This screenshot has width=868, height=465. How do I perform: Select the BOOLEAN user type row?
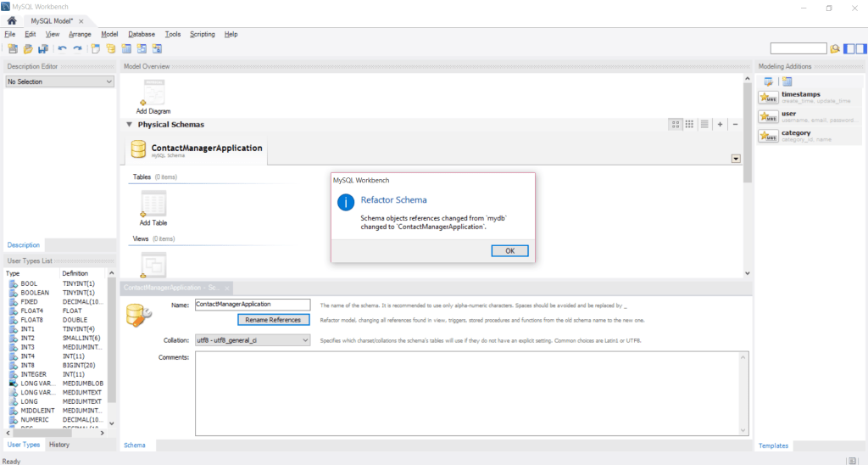[57, 293]
